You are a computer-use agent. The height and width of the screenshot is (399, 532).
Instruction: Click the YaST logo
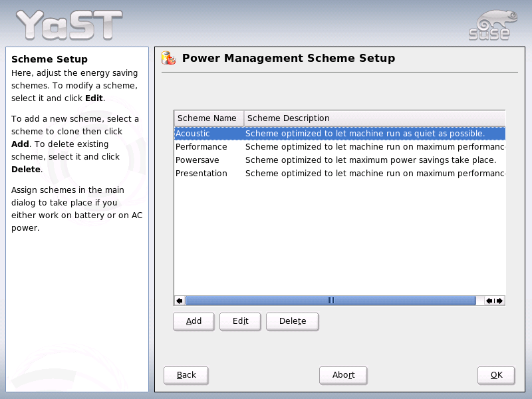click(69, 25)
